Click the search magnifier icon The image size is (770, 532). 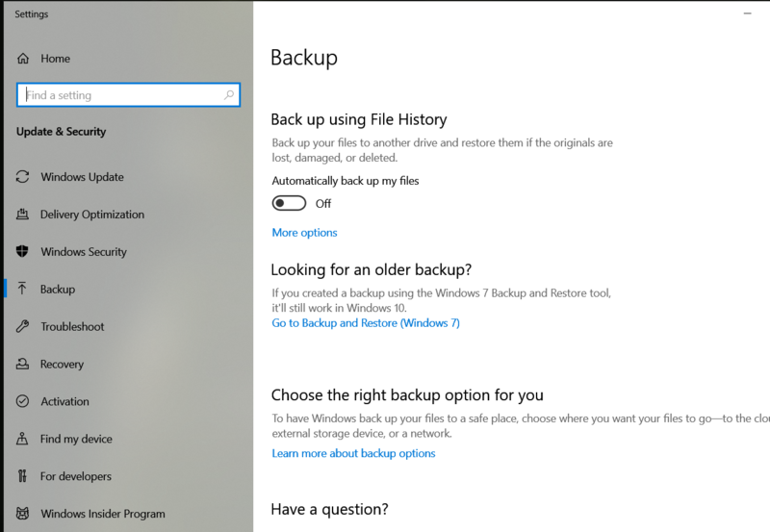pyautogui.click(x=229, y=95)
